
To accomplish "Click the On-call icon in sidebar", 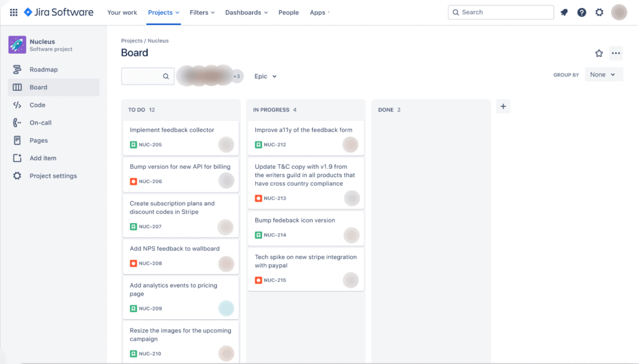I will click(x=17, y=123).
